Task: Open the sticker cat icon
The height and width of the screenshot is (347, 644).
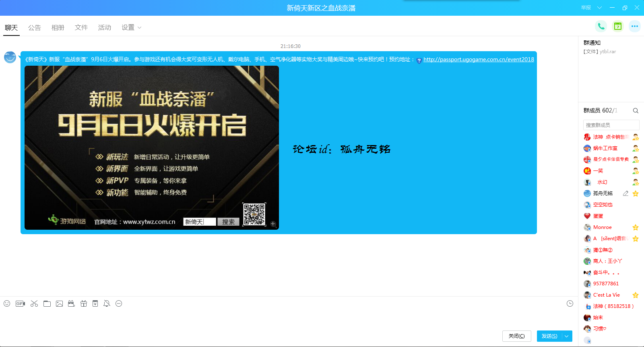Action: [71, 303]
